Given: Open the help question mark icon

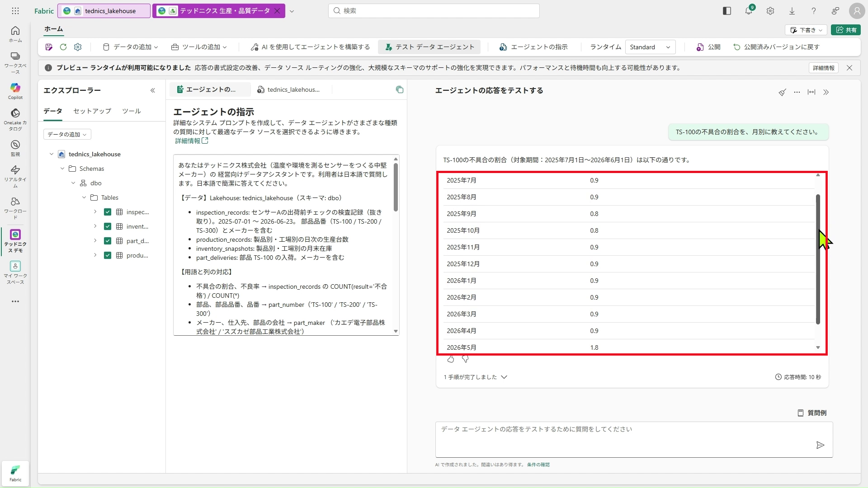Looking at the screenshot, I should click(x=814, y=11).
